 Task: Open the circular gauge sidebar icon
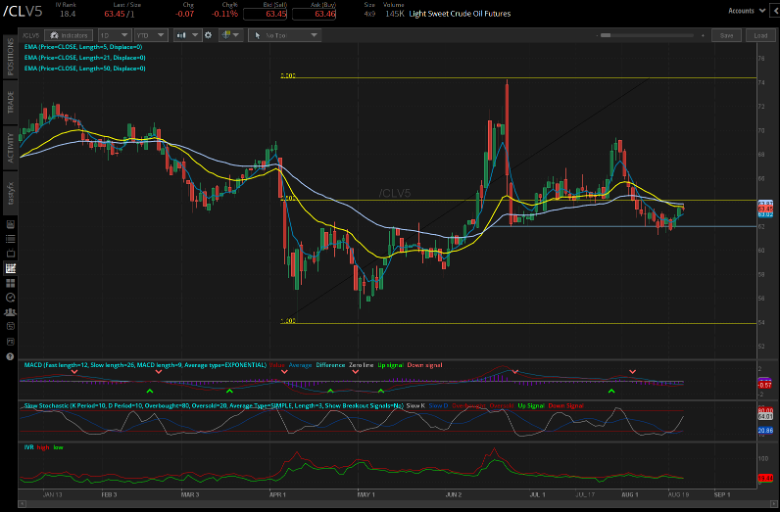tap(10, 298)
